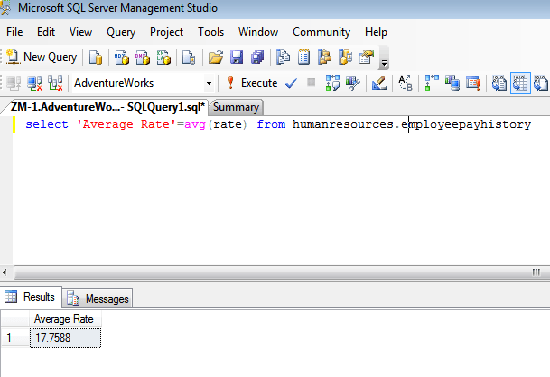Toggle Include Client Statistics
The height and width of the screenshot is (377, 550).
tap(452, 83)
